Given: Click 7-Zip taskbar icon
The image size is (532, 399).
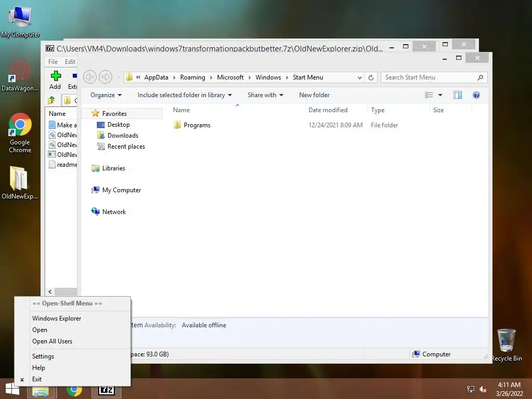Looking at the screenshot, I should 106,391.
